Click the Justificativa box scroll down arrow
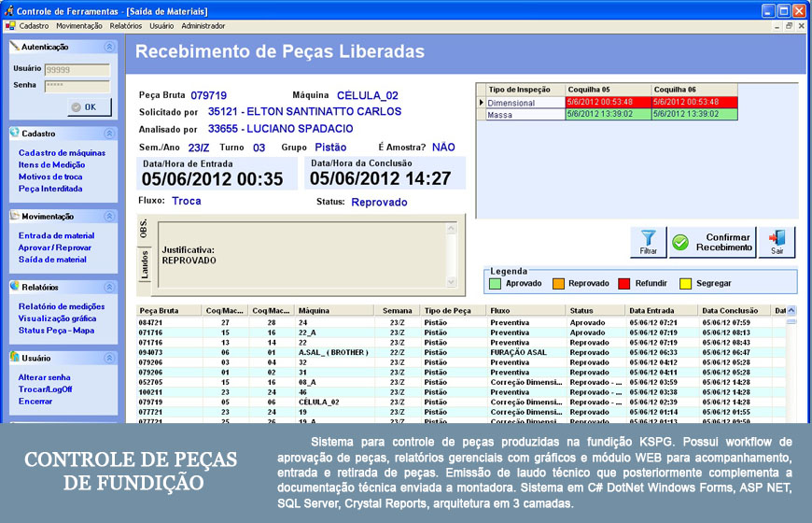This screenshot has width=812, height=523. pyautogui.click(x=451, y=282)
